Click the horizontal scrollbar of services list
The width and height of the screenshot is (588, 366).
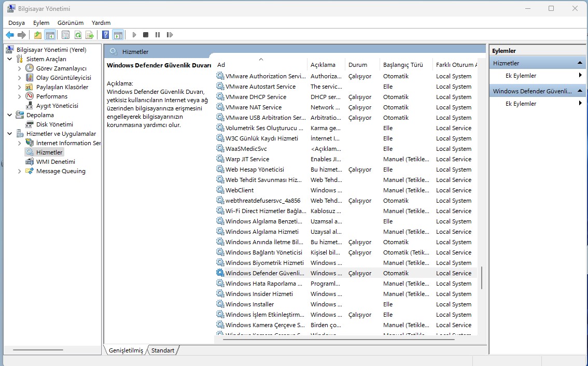coord(339,340)
